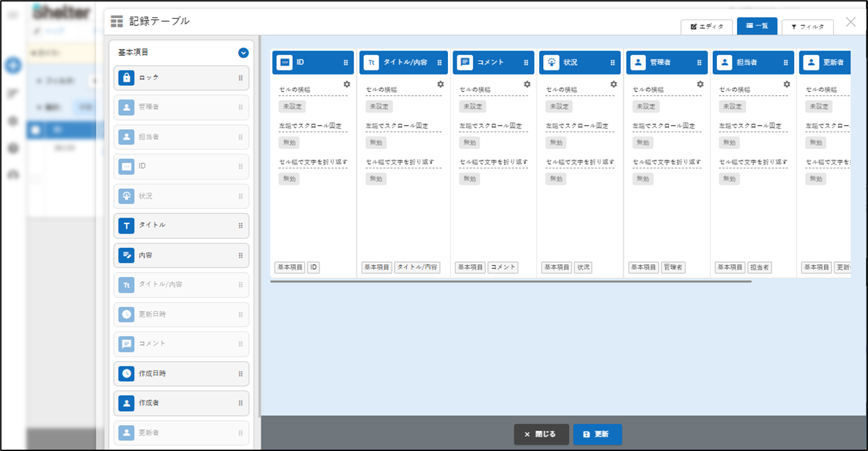
Task: Toggle 無効 for セル幅で文字を折り返す in コメント column
Action: [x=470, y=179]
